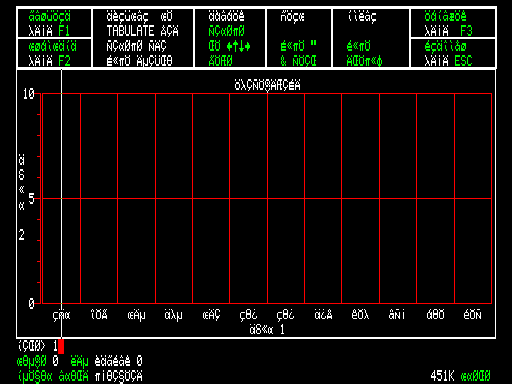Click the TABULATE instruction line

coord(142,31)
